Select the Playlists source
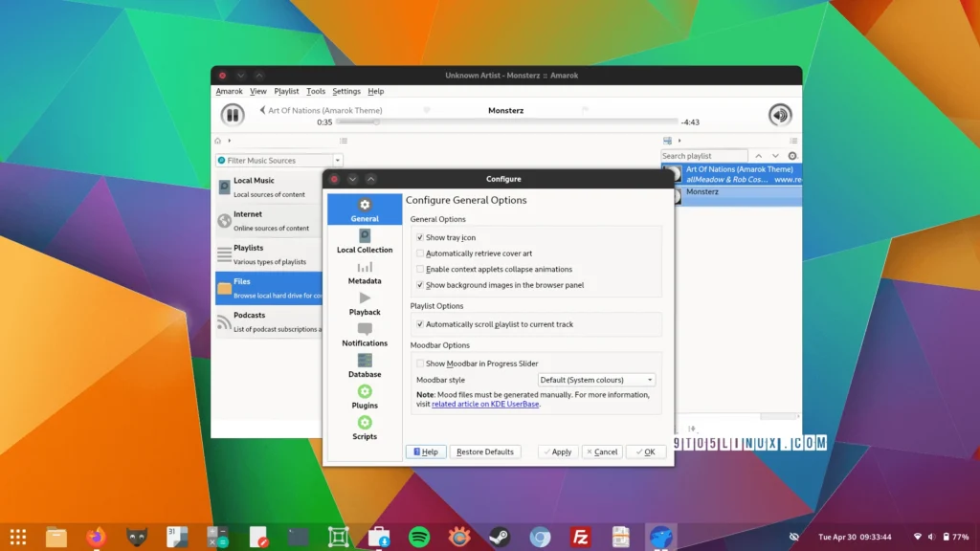Viewport: 980px width, 551px height. pyautogui.click(x=269, y=254)
